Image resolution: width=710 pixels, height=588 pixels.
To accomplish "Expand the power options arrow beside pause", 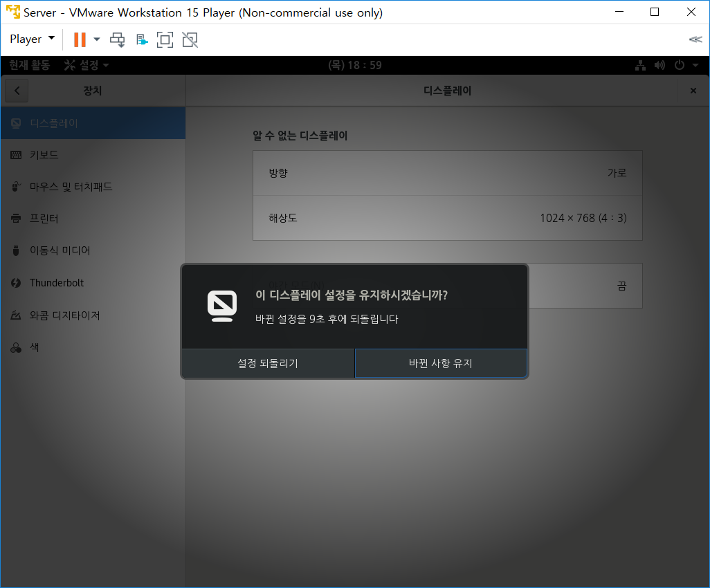I will pyautogui.click(x=96, y=39).
